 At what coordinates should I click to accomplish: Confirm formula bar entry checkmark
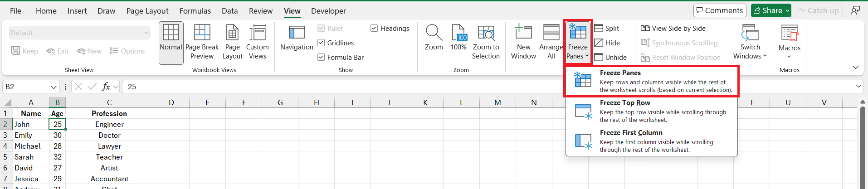92,87
